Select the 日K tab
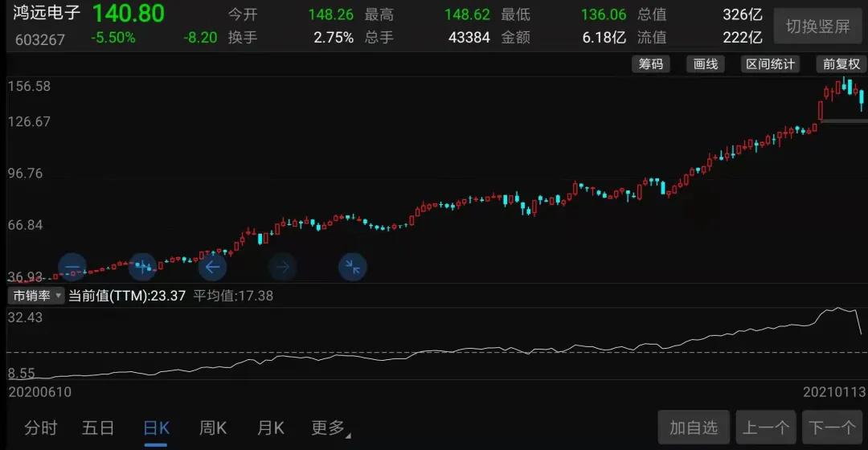Image resolution: width=868 pixels, height=450 pixels. [x=156, y=427]
